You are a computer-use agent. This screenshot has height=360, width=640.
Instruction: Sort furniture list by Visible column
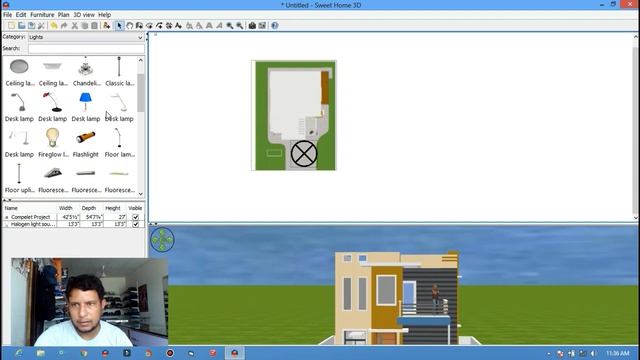(x=135, y=208)
